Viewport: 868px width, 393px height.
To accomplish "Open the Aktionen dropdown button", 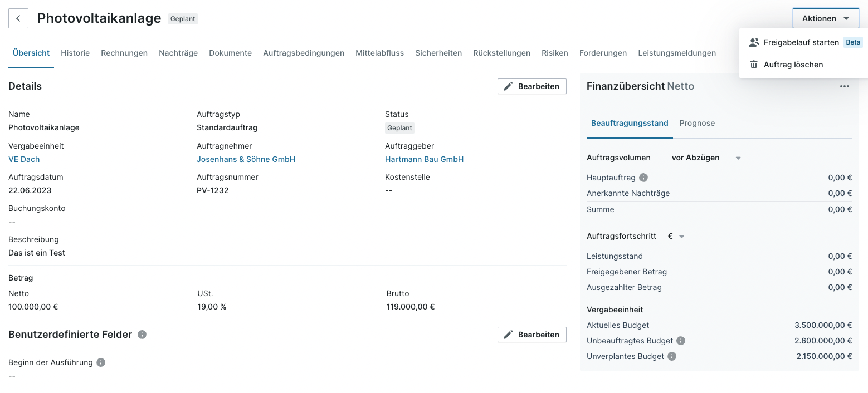I will tap(825, 18).
